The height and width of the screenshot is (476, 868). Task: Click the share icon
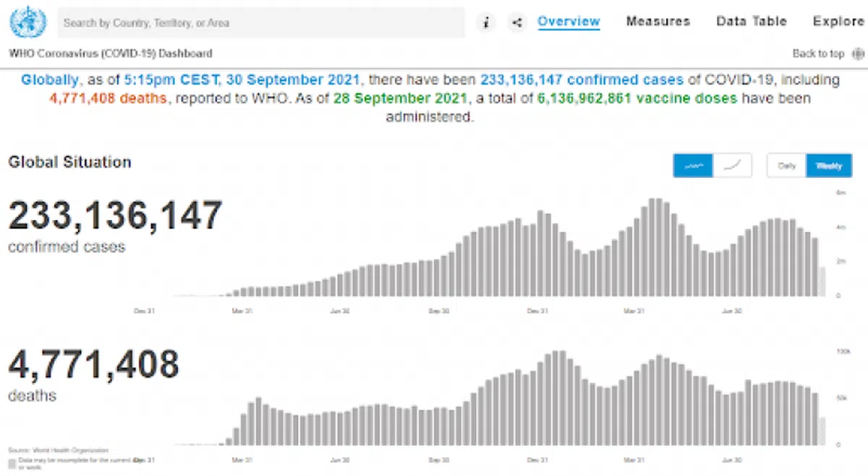[516, 22]
